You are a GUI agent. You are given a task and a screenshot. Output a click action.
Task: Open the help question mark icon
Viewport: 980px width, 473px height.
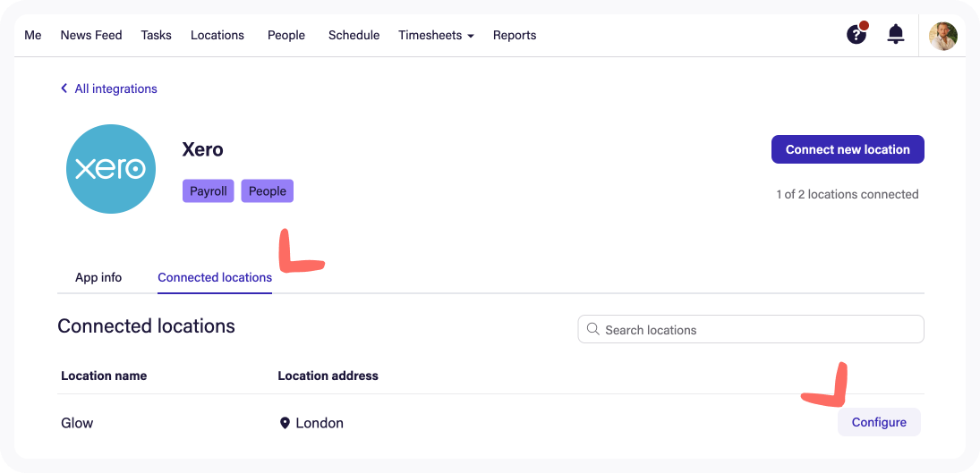(856, 35)
